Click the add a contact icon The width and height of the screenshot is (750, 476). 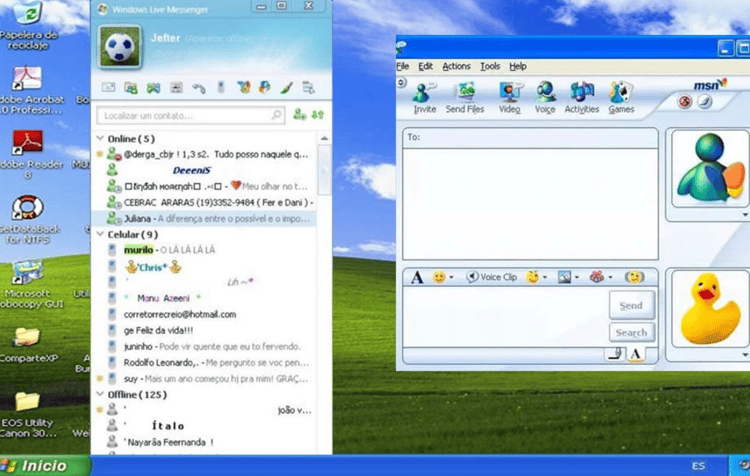pyautogui.click(x=299, y=114)
